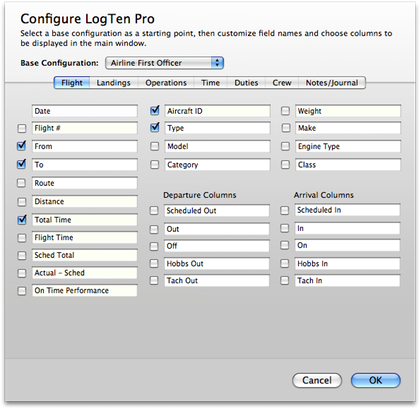The height and width of the screenshot is (409, 420).
Task: Enable the Flight # column checkbox
Action: tap(22, 128)
